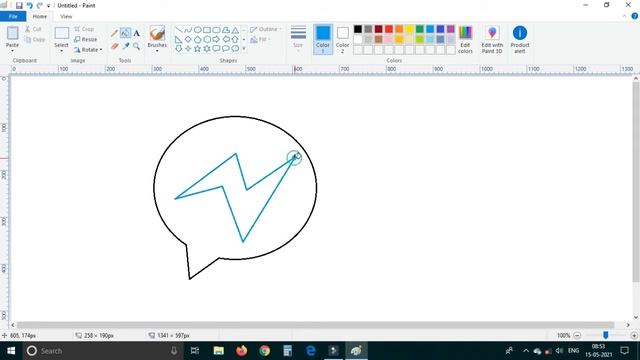
Task: Select the Pencil tool
Action: click(114, 33)
